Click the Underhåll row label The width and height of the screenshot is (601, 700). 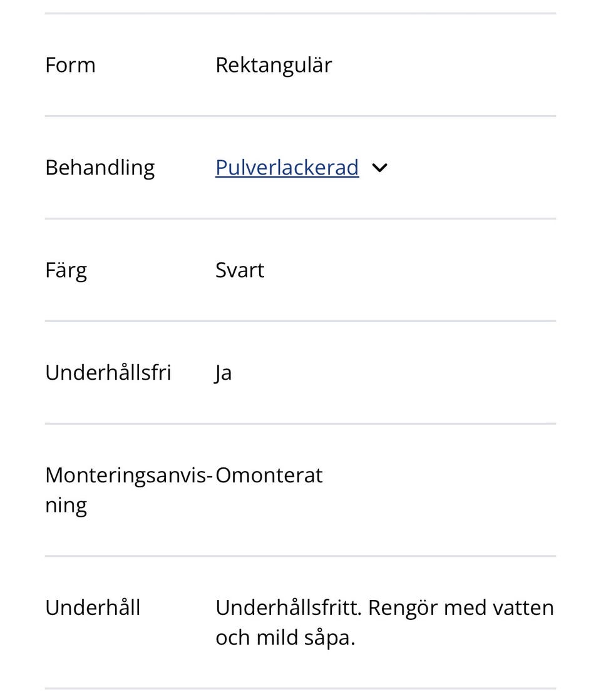pyautogui.click(x=93, y=608)
